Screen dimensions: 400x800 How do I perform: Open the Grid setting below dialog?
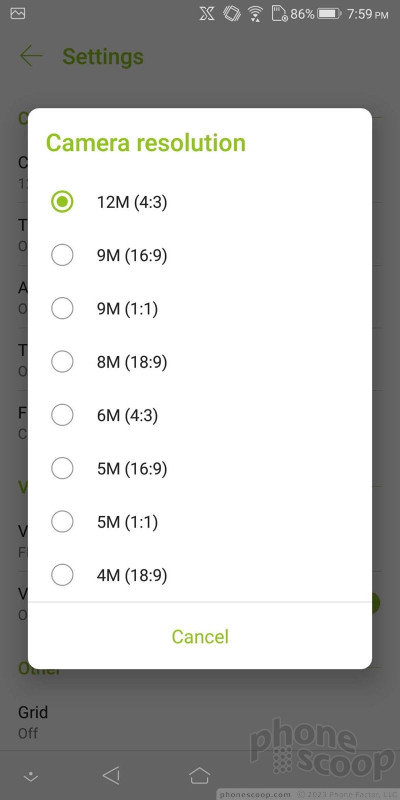coord(200,722)
